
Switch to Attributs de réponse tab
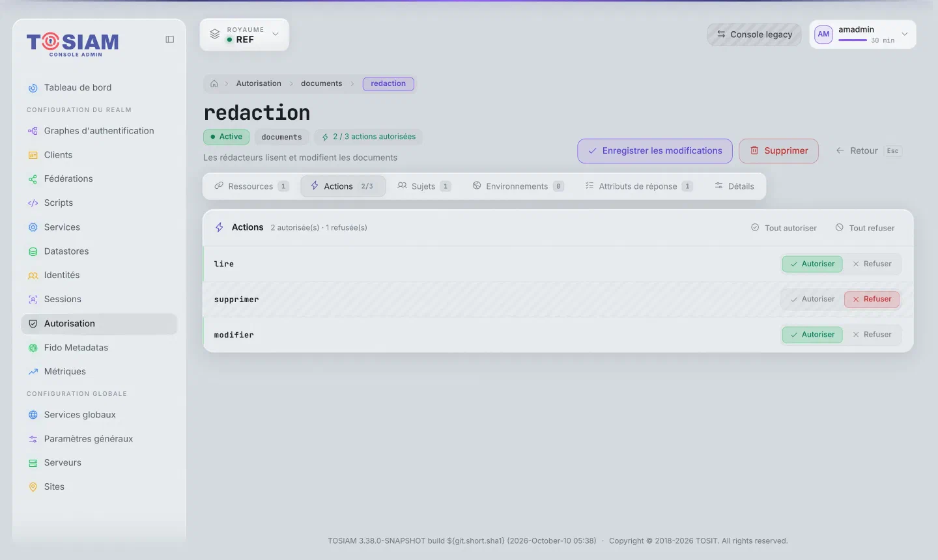click(639, 186)
